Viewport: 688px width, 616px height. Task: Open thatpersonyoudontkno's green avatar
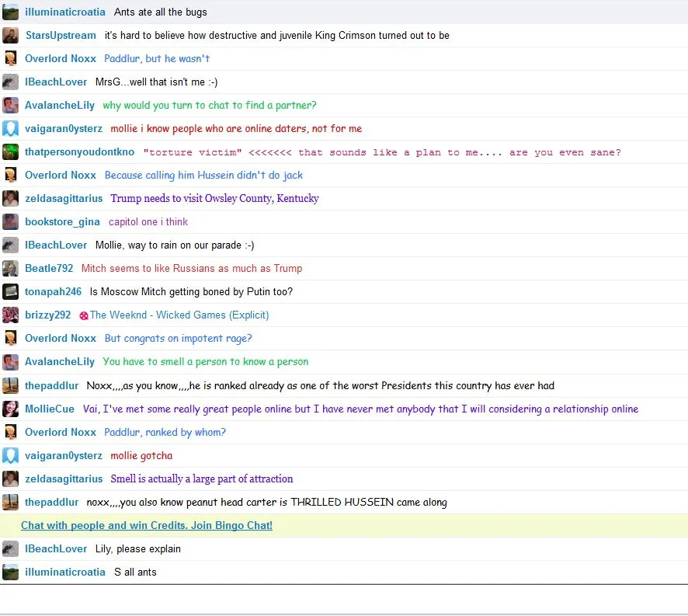(11, 151)
